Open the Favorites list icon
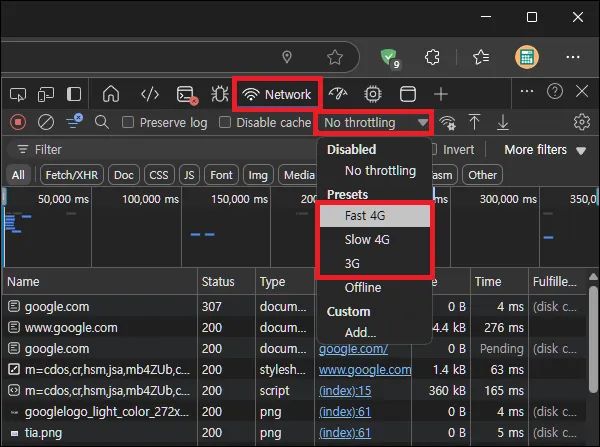The height and width of the screenshot is (447, 600). click(481, 57)
